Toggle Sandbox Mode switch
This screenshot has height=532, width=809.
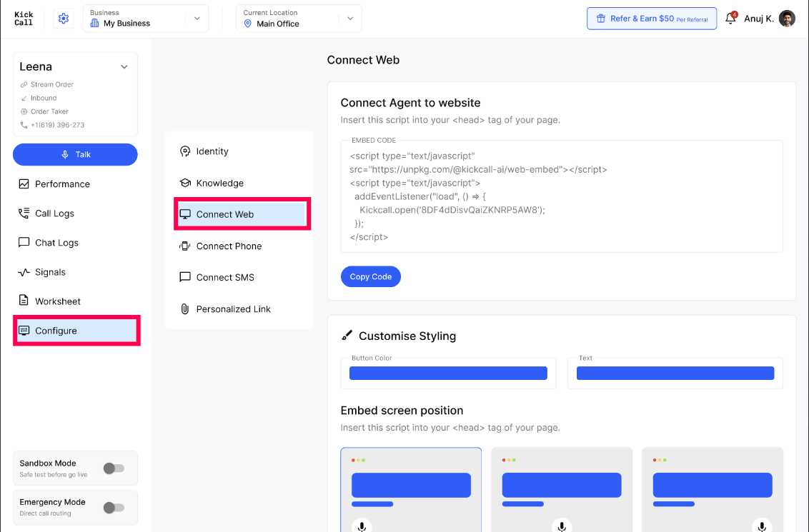tap(114, 468)
